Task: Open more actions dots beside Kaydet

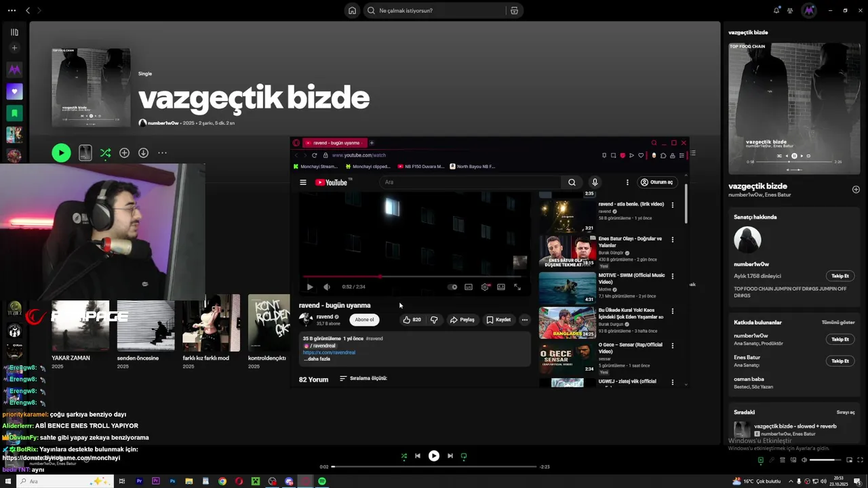Action: (x=524, y=319)
